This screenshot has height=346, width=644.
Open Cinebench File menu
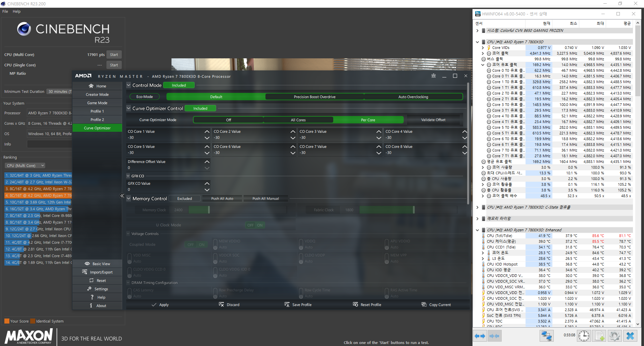point(5,11)
